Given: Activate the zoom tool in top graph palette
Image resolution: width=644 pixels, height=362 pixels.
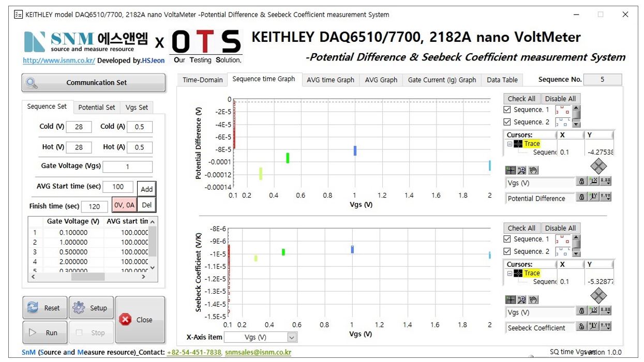Looking at the screenshot, I should [x=522, y=170].
